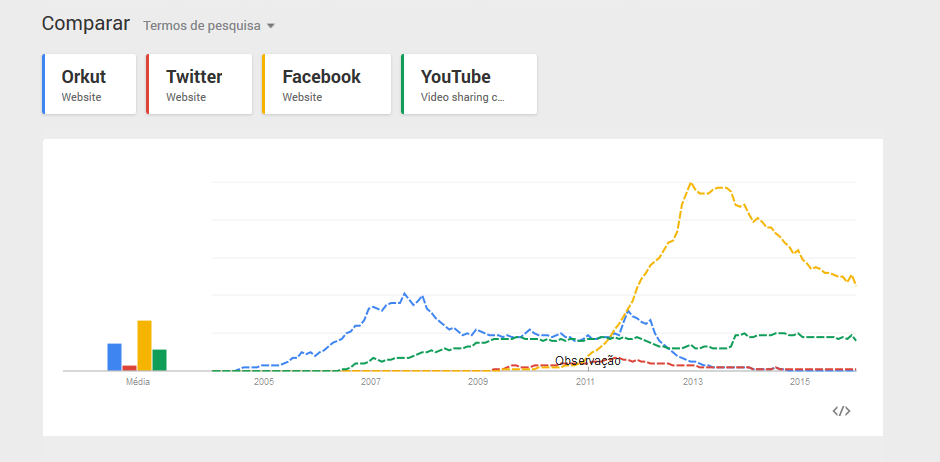Image resolution: width=940 pixels, height=462 pixels.
Task: Select the Twitter search term card
Action: click(x=198, y=85)
